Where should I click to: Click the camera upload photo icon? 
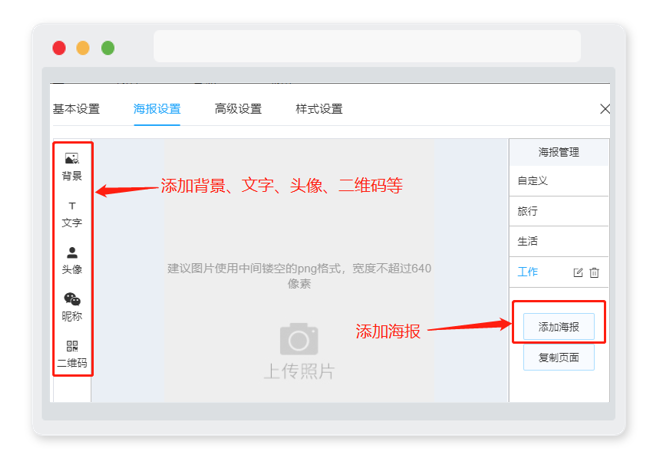click(299, 339)
